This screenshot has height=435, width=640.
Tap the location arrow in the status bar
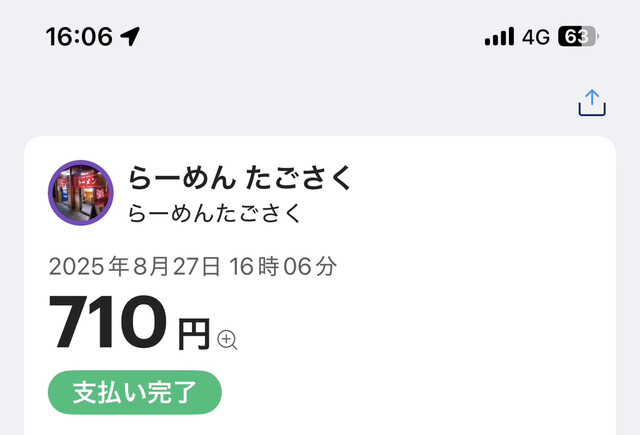pos(130,37)
